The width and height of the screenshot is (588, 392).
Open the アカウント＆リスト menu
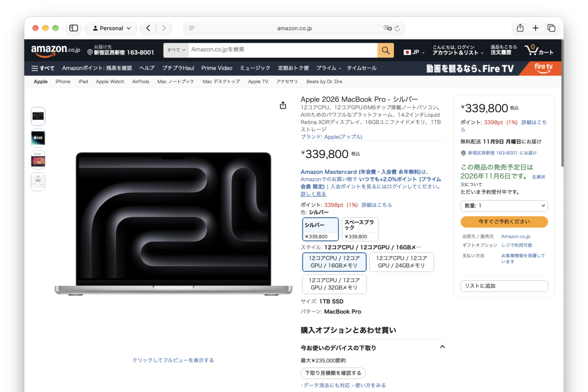click(458, 50)
